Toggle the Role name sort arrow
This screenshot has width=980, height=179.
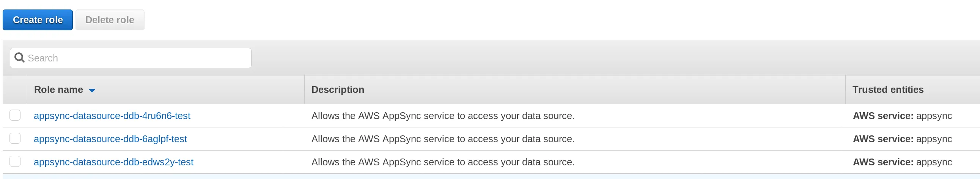[92, 91]
